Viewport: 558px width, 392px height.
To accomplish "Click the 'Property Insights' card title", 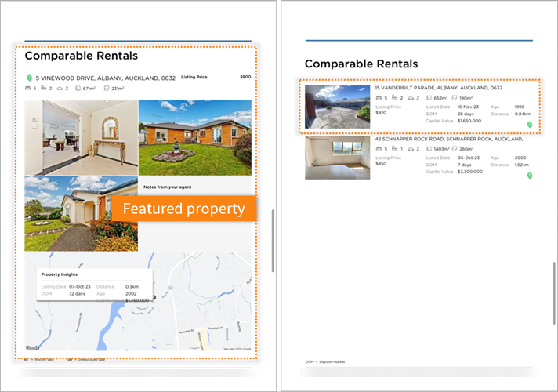I will tap(59, 274).
